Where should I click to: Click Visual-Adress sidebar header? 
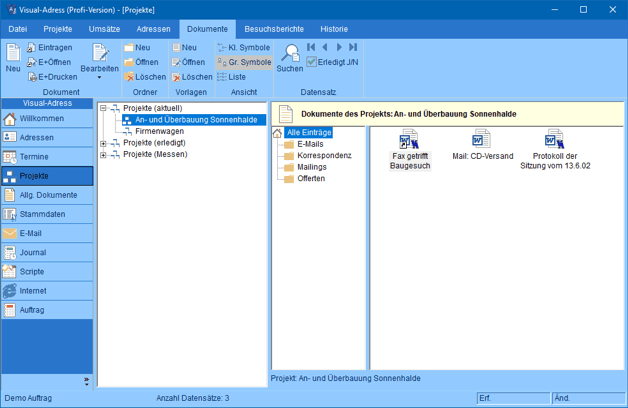click(x=47, y=103)
